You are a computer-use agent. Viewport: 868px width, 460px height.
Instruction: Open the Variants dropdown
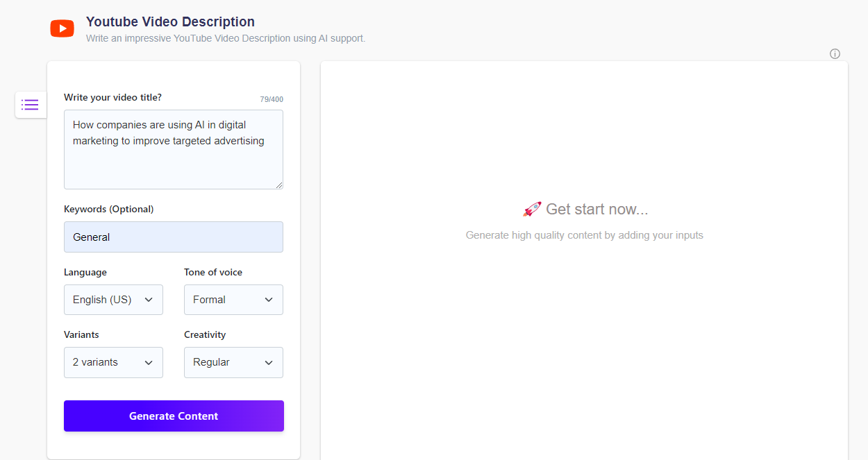[112, 362]
